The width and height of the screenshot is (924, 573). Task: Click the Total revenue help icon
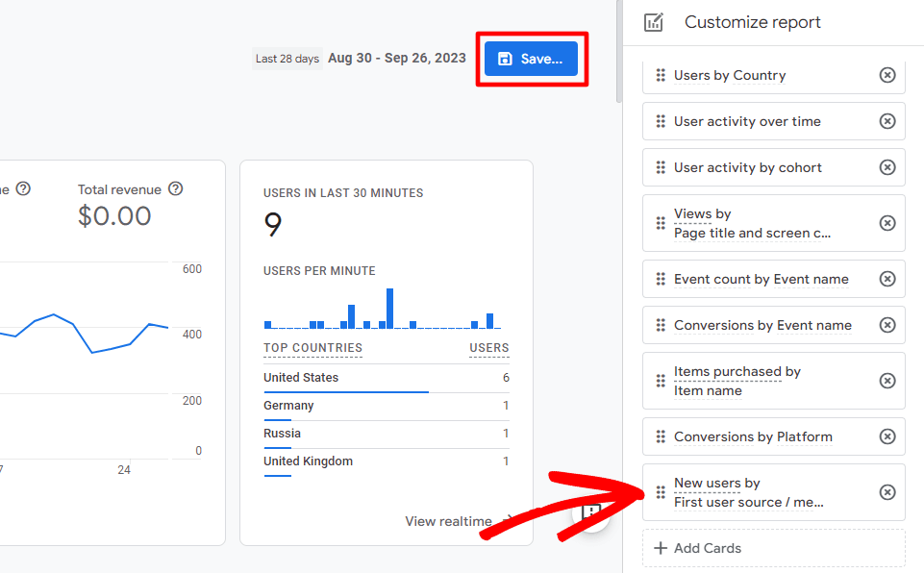pos(175,189)
